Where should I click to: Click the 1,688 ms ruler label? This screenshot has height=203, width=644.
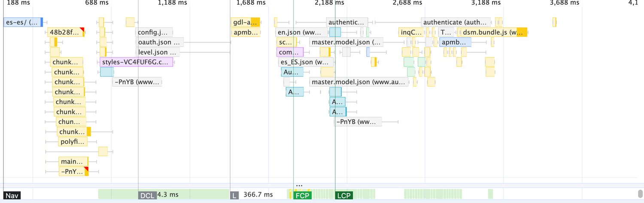pos(251,3)
